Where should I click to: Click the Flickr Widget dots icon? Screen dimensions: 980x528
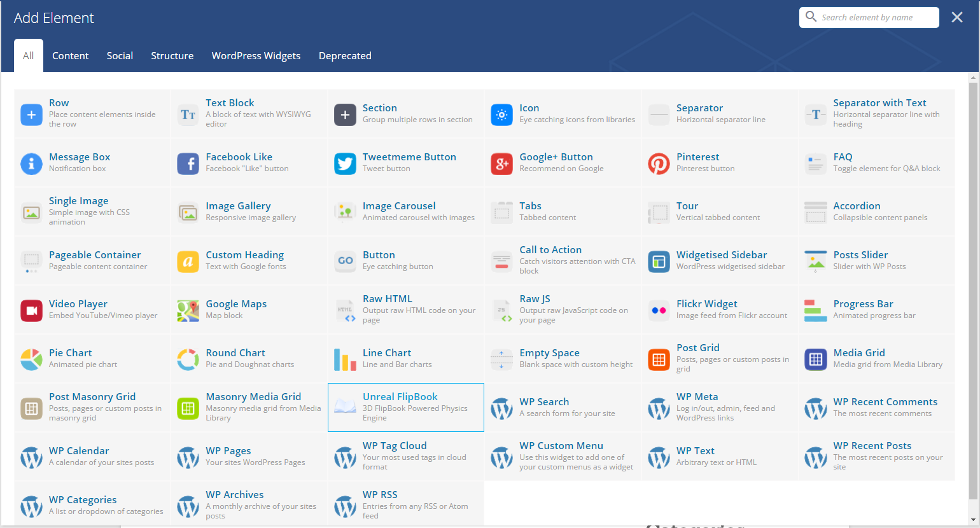pos(659,310)
